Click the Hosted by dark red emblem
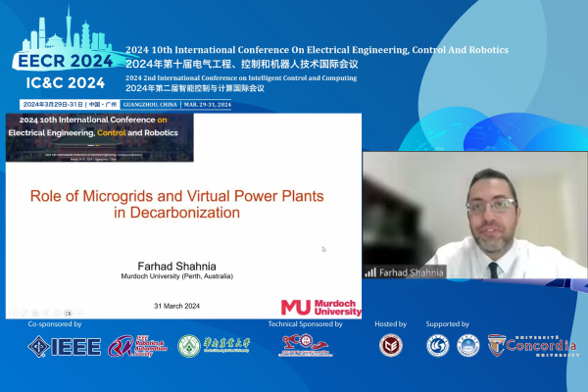The height and width of the screenshot is (392, 588). (391, 346)
